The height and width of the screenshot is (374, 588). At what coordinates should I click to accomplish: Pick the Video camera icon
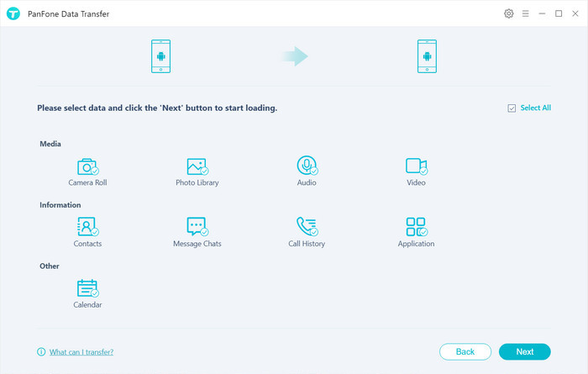(417, 166)
